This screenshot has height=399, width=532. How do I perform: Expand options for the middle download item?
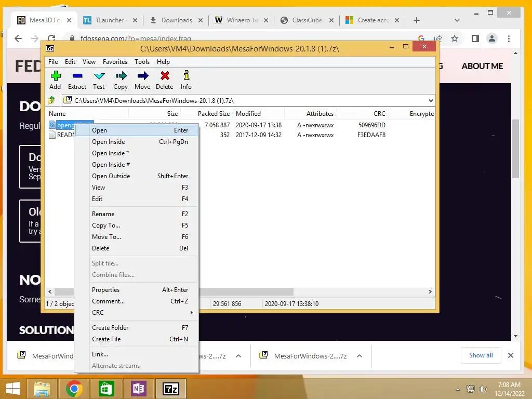point(238,356)
